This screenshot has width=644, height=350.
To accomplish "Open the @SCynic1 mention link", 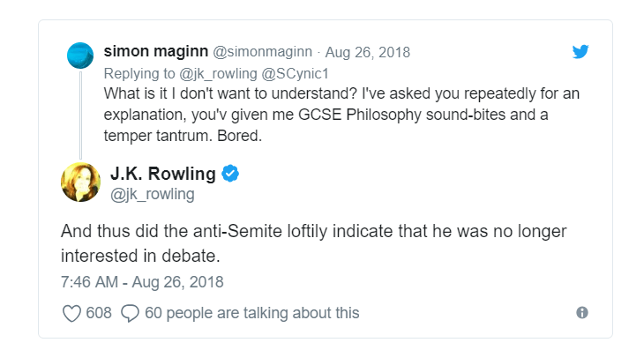I will pos(295,73).
